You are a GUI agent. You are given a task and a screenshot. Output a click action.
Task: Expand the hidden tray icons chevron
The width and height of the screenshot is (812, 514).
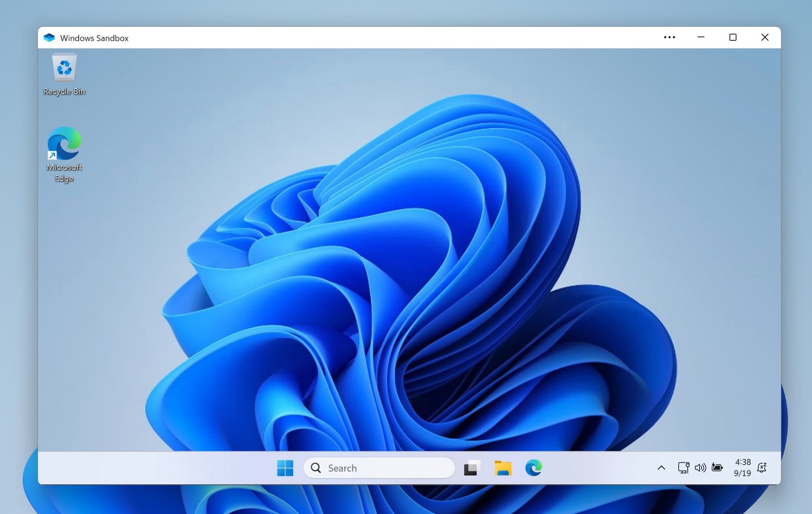tap(661, 468)
